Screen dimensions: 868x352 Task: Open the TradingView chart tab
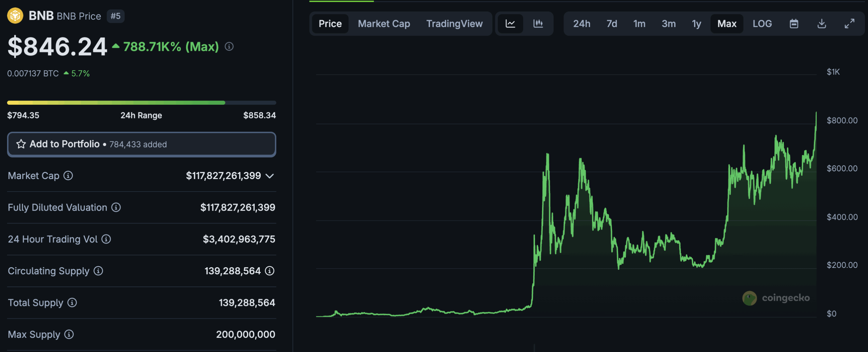click(x=454, y=24)
